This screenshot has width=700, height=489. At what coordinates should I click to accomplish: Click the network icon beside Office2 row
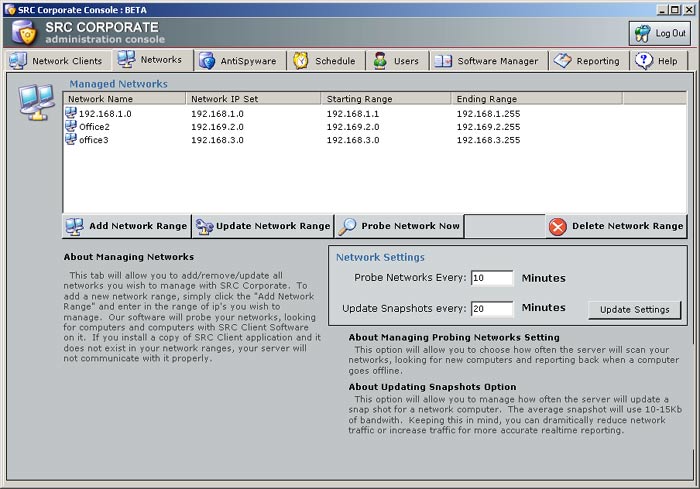pyautogui.click(x=71, y=126)
